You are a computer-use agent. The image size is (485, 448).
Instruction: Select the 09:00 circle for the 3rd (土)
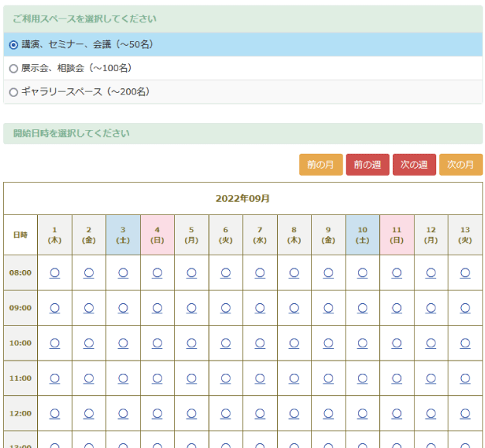point(123,308)
